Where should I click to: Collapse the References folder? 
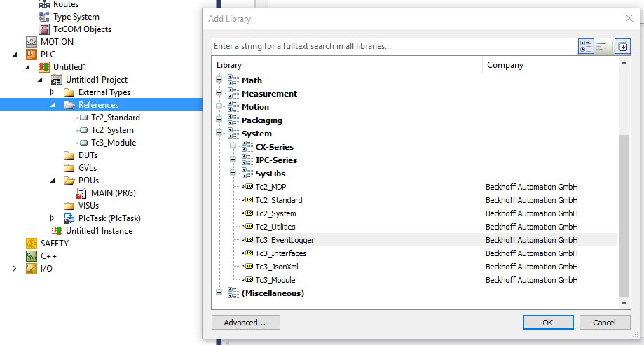coord(53,105)
